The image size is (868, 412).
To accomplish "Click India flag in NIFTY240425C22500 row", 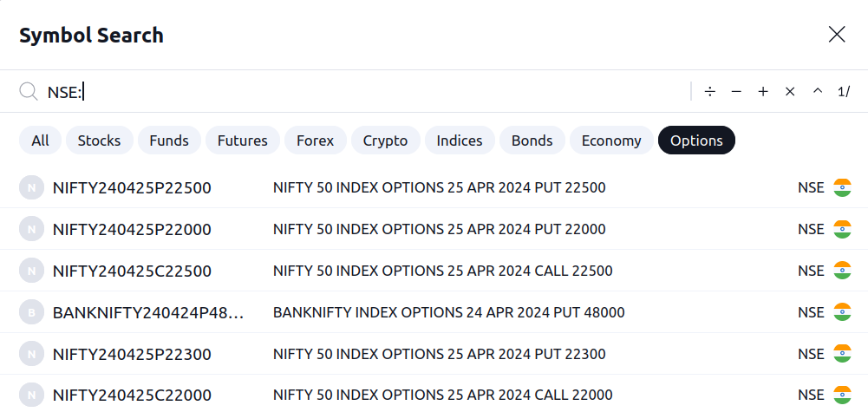I will pyautogui.click(x=842, y=271).
